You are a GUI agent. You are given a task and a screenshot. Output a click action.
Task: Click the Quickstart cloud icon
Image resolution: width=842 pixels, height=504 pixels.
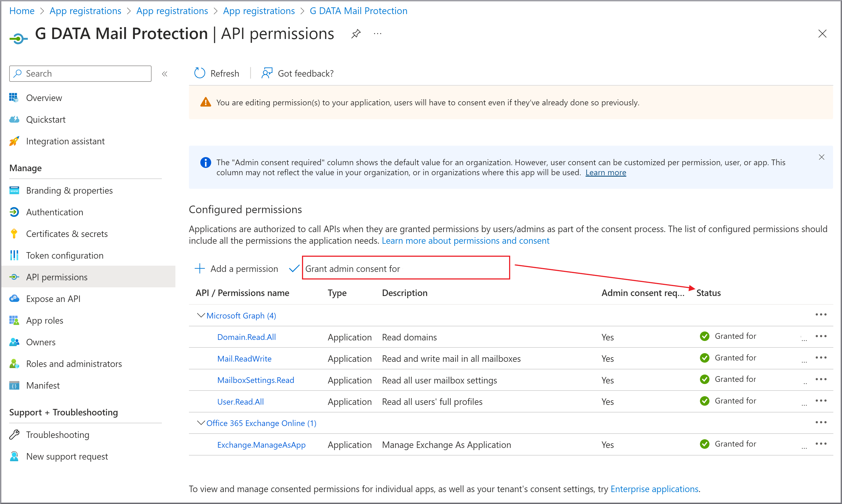point(14,119)
